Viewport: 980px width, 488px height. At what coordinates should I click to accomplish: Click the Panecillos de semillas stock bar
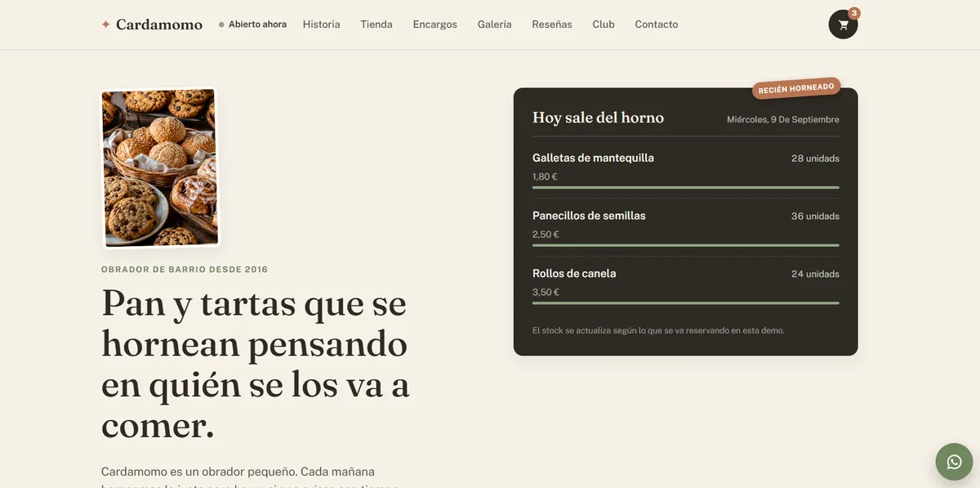(685, 245)
